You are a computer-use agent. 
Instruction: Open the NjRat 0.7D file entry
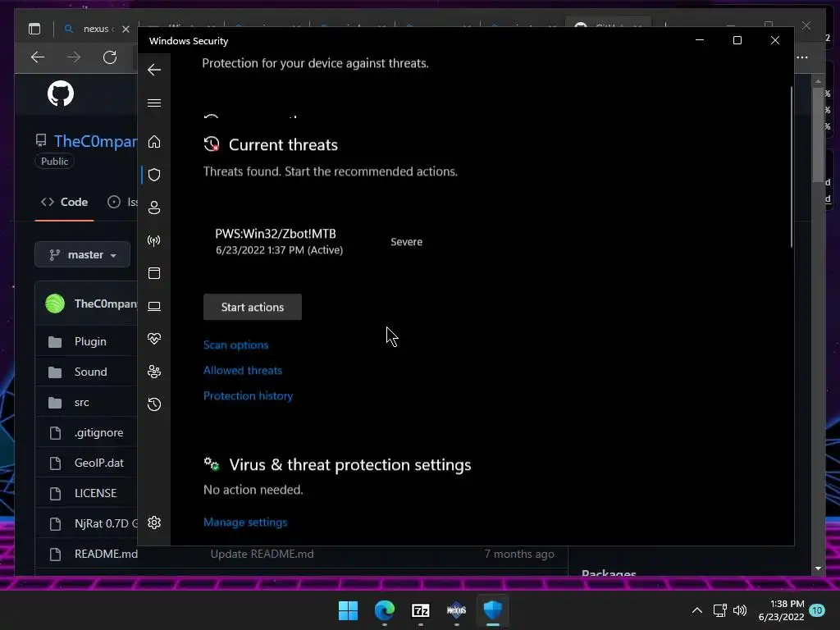click(106, 523)
